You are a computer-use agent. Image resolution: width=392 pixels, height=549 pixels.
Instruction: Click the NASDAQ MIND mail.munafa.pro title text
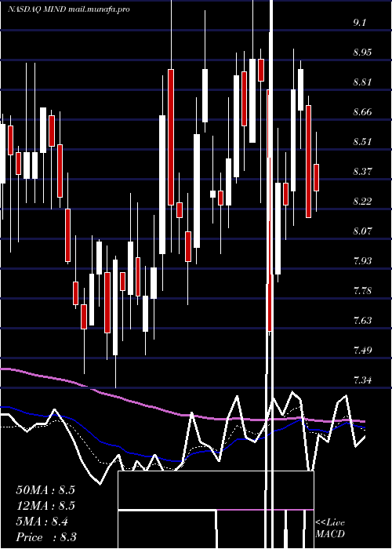pos(69,9)
